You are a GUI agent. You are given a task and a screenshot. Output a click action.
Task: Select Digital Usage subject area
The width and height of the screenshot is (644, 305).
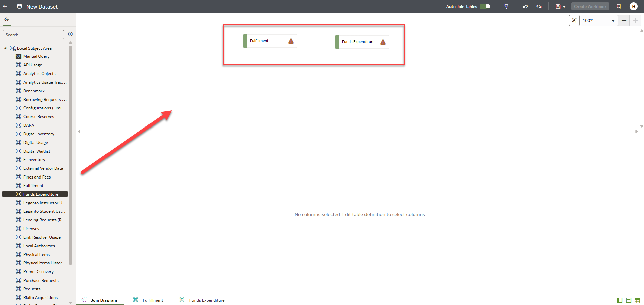pyautogui.click(x=35, y=143)
